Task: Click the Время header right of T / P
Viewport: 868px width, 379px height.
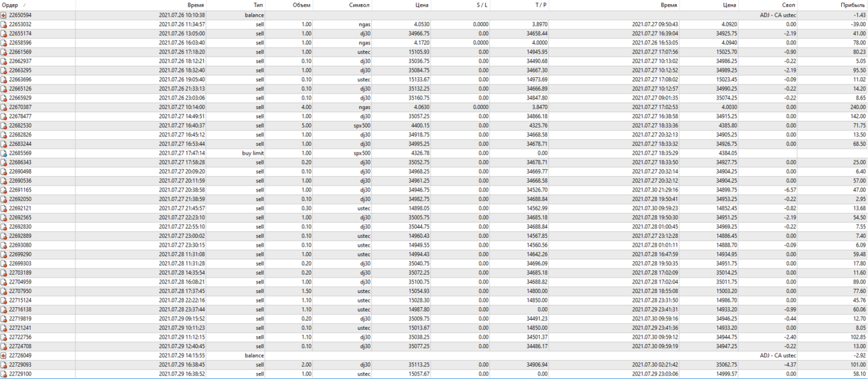Action: tap(669, 5)
